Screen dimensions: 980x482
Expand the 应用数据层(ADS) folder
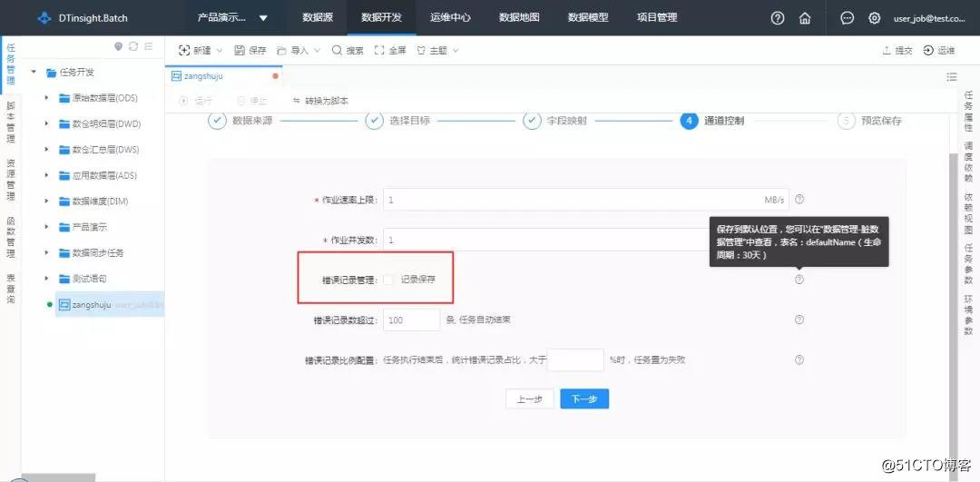46,176
